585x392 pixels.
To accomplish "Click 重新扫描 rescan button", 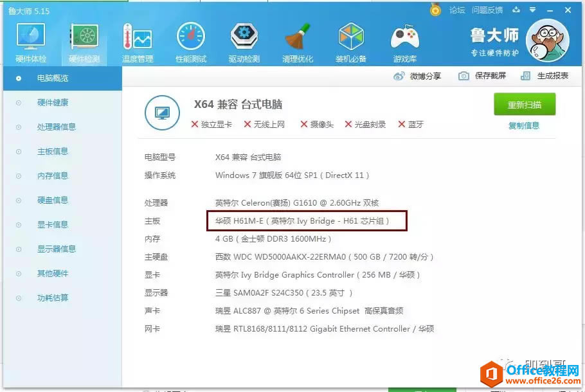I will click(x=525, y=105).
